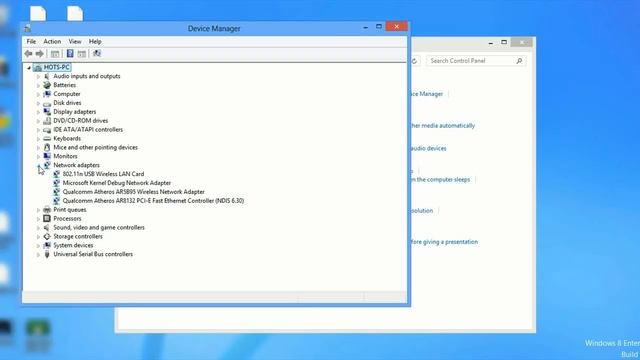Image resolution: width=640 pixels, height=360 pixels.
Task: Select the 'Qualcomm Atheros AR8132 PCI-E Fast Ethernet Controller' text
Action: [153, 201]
